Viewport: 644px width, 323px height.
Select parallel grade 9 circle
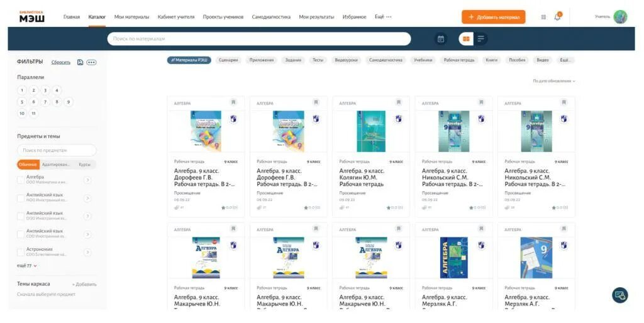coord(69,102)
